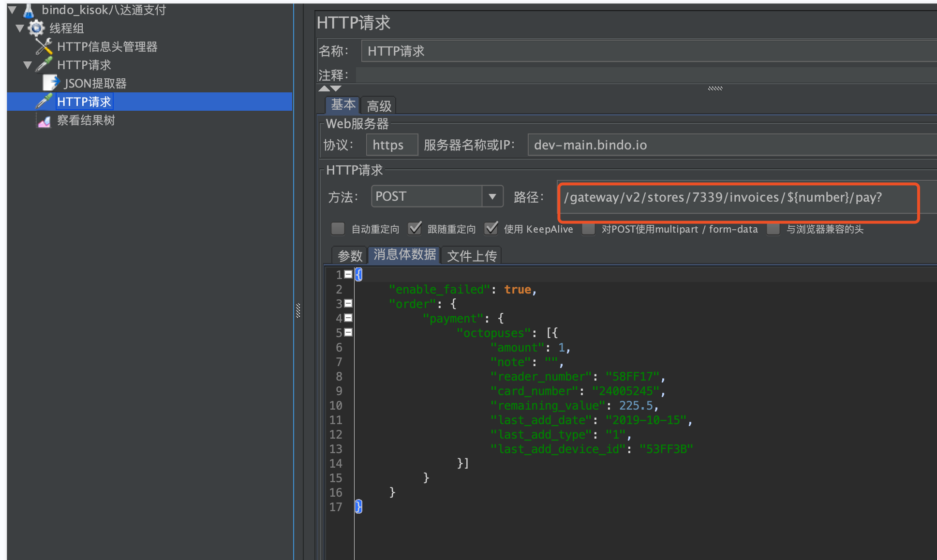Click the selected HTTP请求 pipette icon

click(44, 102)
